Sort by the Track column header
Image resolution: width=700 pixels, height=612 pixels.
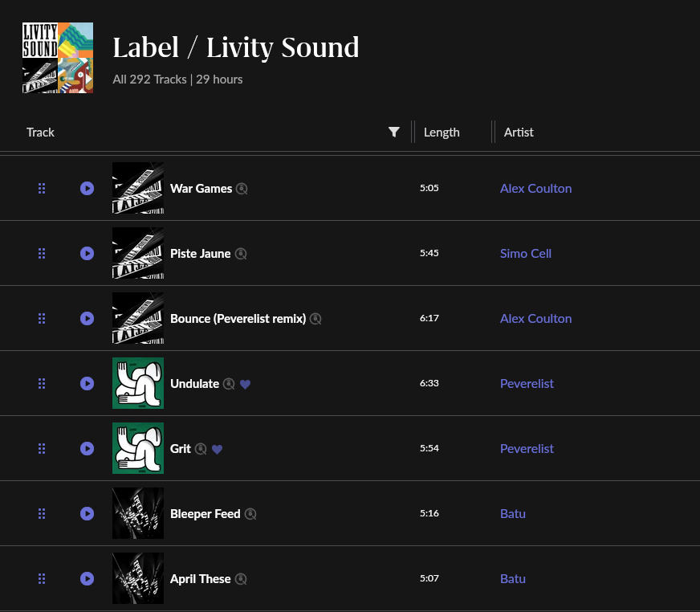pos(40,133)
